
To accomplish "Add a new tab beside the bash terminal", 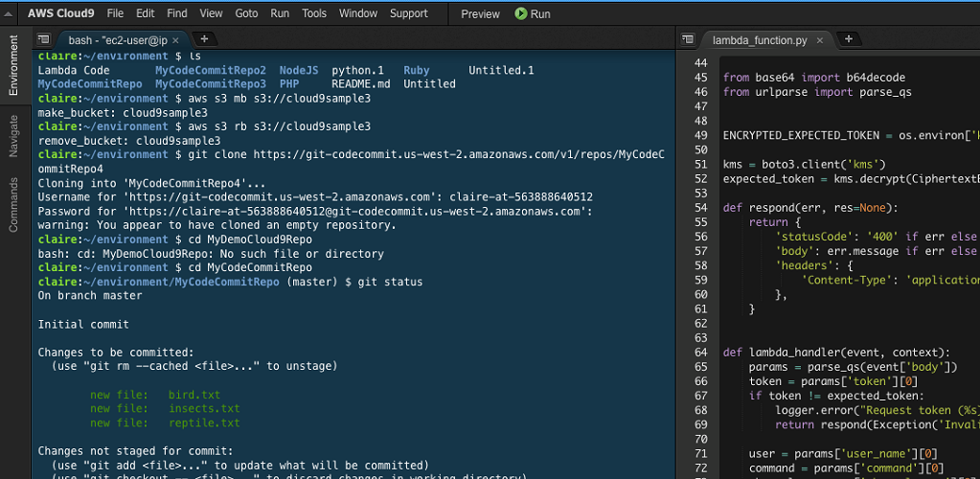I will pos(204,39).
